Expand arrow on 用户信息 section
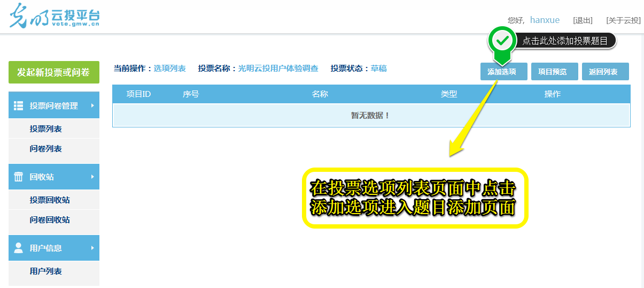644x288 pixels. [92, 248]
